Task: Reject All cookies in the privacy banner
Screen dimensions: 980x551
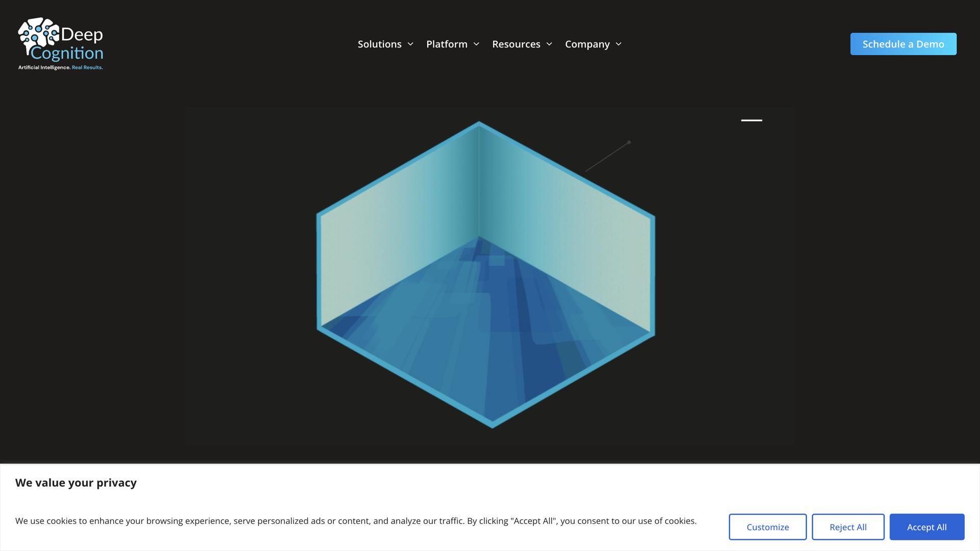Action: 848,527
